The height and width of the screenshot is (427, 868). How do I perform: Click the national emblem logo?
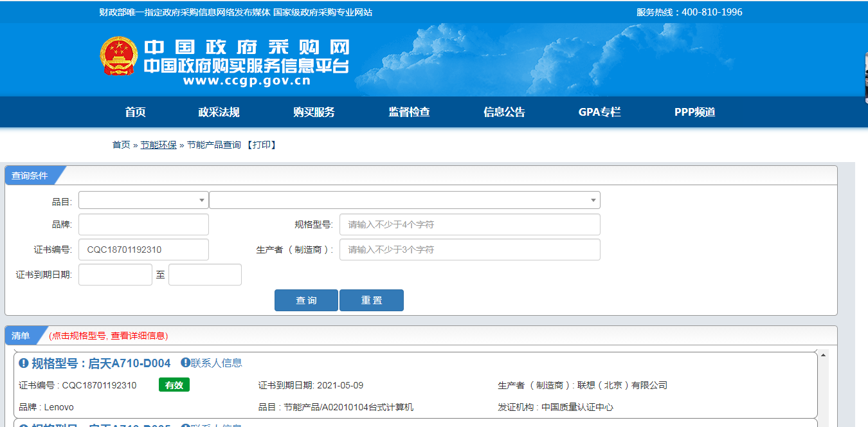point(119,57)
